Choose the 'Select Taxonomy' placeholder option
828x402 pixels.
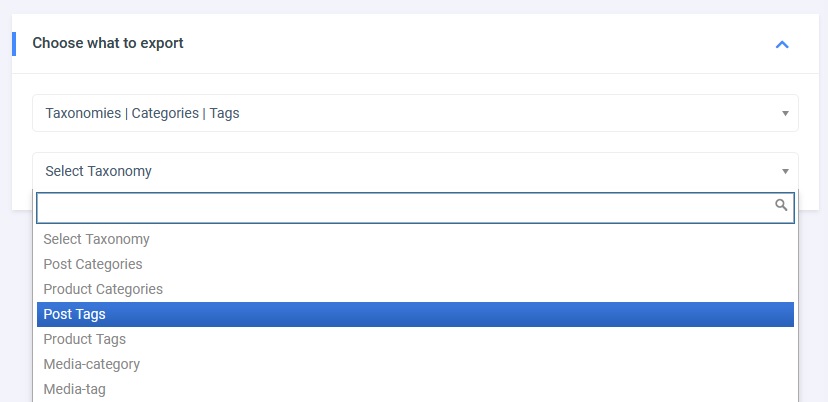pos(97,240)
